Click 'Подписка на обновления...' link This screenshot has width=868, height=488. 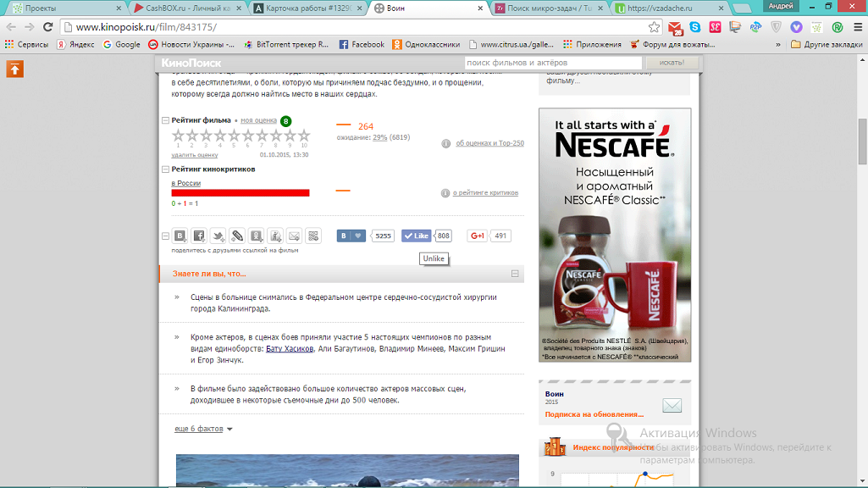point(594,414)
